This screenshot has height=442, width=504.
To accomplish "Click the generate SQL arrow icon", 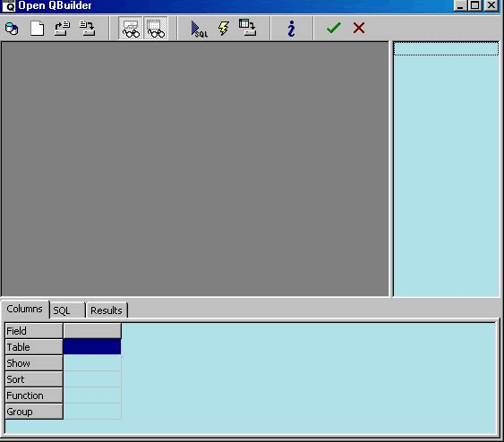I will [199, 29].
